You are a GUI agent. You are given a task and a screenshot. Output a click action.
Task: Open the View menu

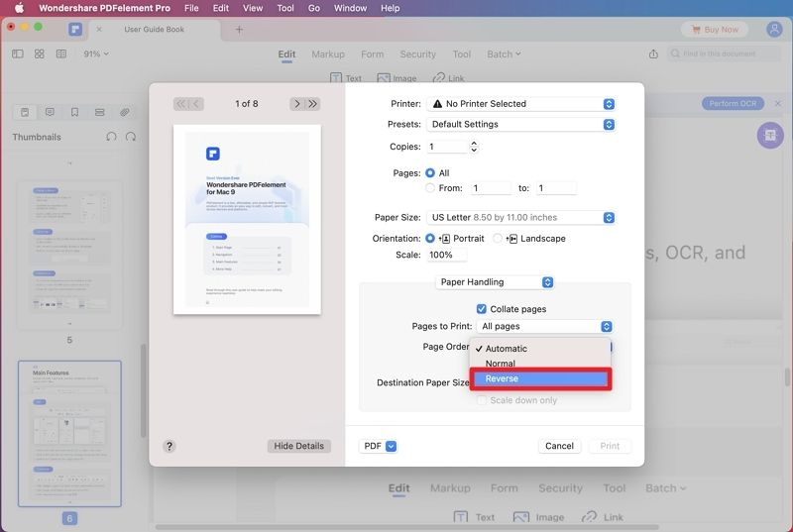click(253, 8)
